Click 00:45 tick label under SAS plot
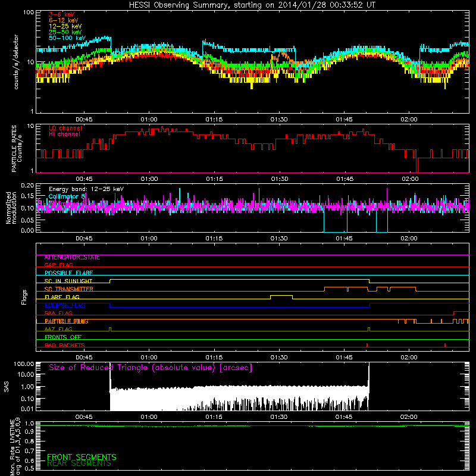The width and height of the screenshot is (476, 476). pos(84,417)
